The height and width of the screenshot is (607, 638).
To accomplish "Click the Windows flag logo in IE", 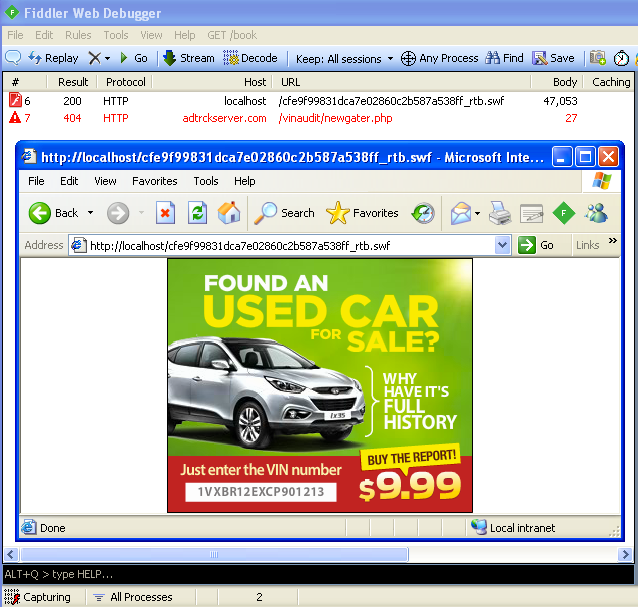I will pos(601,181).
